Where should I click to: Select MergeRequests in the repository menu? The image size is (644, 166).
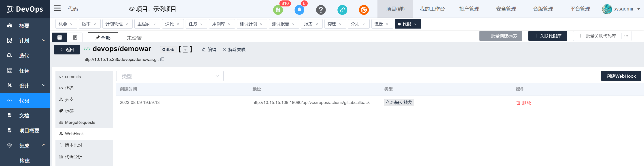point(80,122)
